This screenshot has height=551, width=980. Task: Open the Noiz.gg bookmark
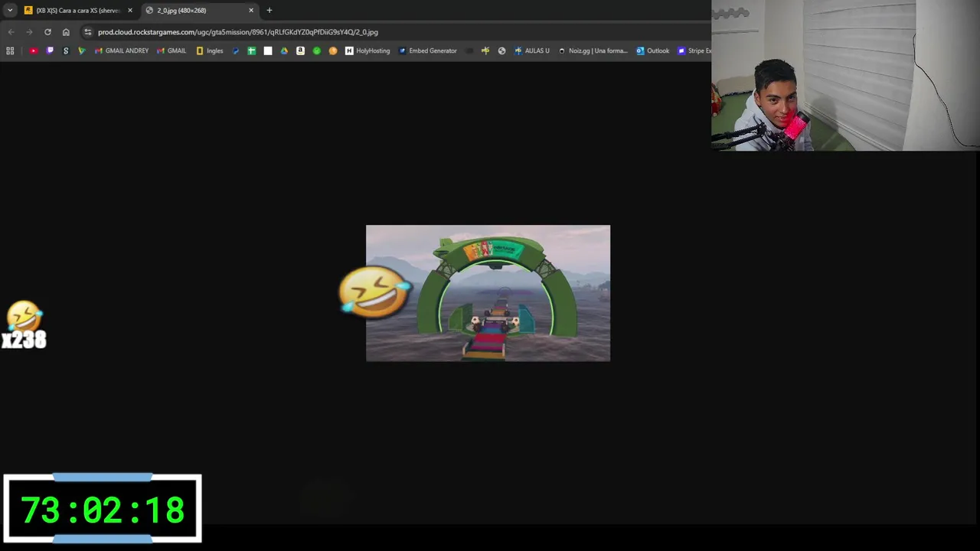coord(593,51)
